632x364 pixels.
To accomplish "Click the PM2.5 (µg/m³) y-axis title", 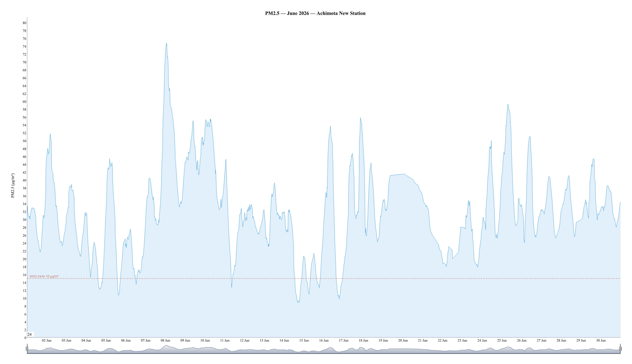I will coord(13,185).
